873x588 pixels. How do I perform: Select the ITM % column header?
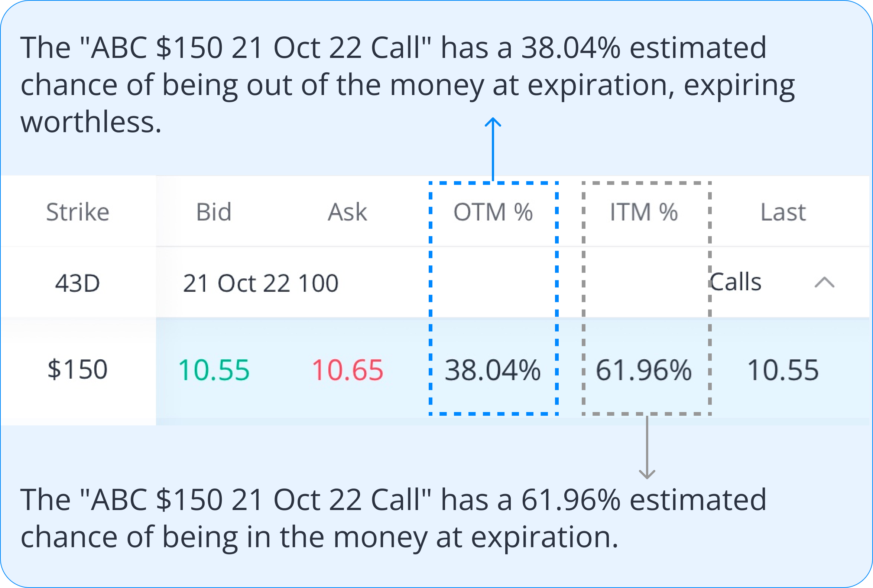click(x=644, y=212)
